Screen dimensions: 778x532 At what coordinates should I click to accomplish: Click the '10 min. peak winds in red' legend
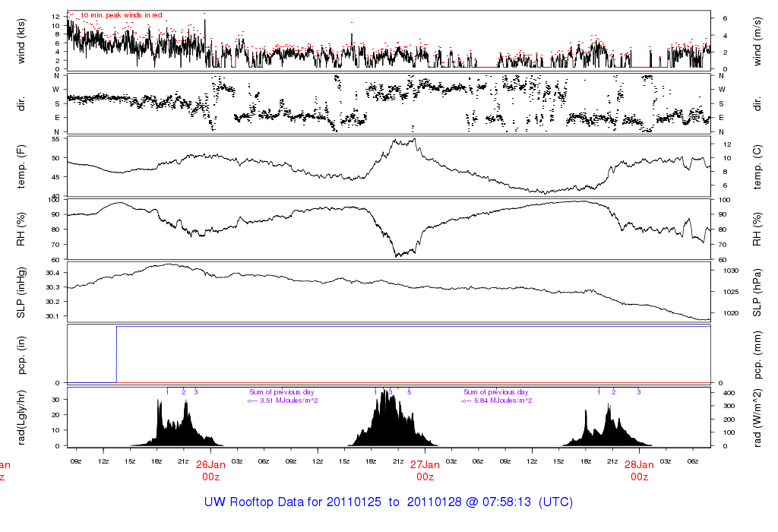121,15
